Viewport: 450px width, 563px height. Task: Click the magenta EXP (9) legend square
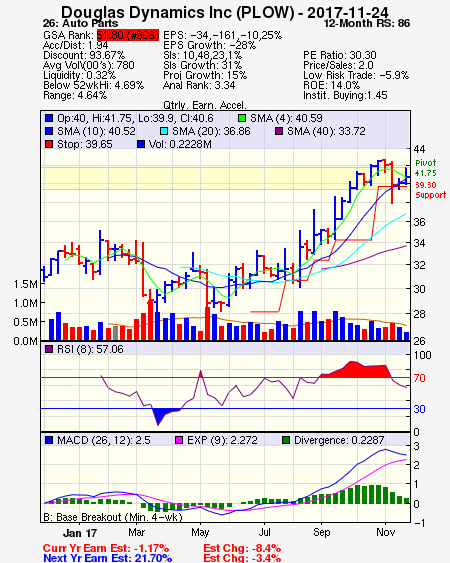pyautogui.click(x=178, y=440)
